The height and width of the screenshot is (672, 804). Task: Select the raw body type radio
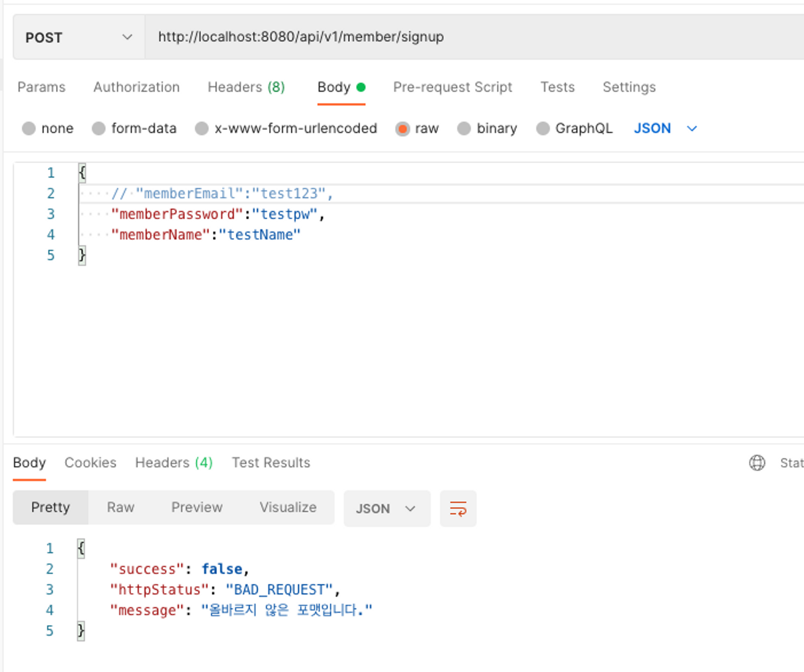(402, 129)
